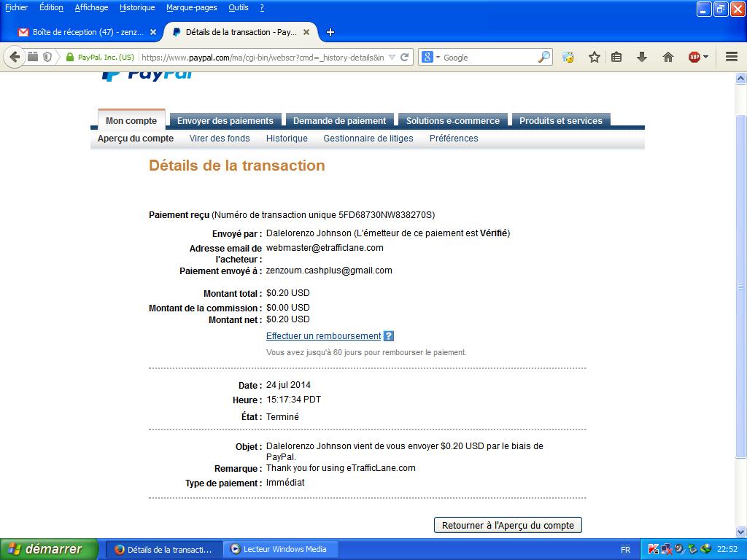Close the Détails de la transaction tab

click(306, 32)
